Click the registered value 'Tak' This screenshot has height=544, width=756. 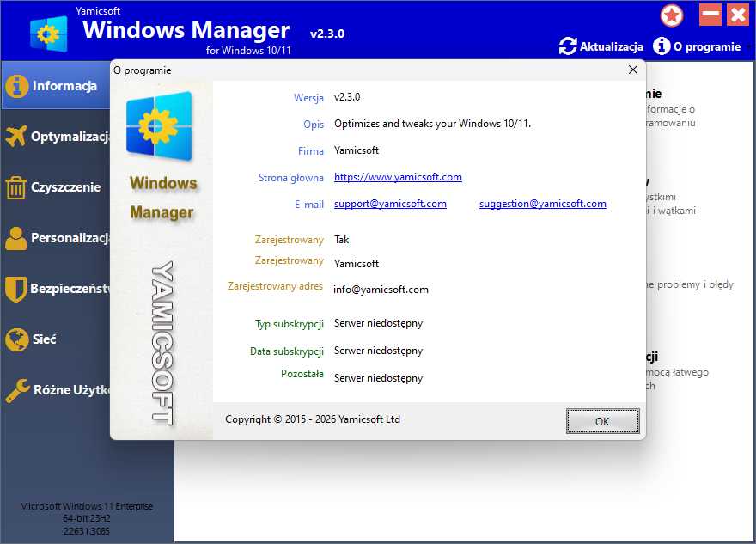(341, 240)
